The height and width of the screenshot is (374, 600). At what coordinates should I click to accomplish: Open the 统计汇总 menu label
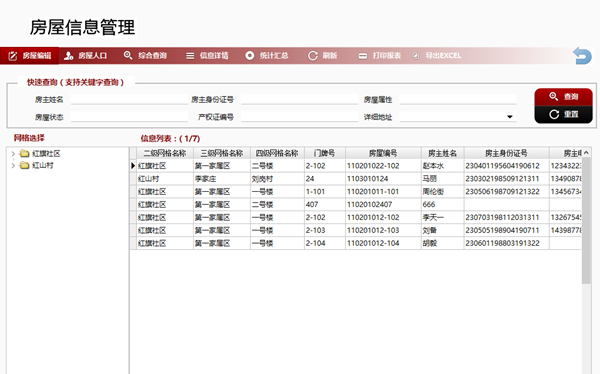[274, 56]
